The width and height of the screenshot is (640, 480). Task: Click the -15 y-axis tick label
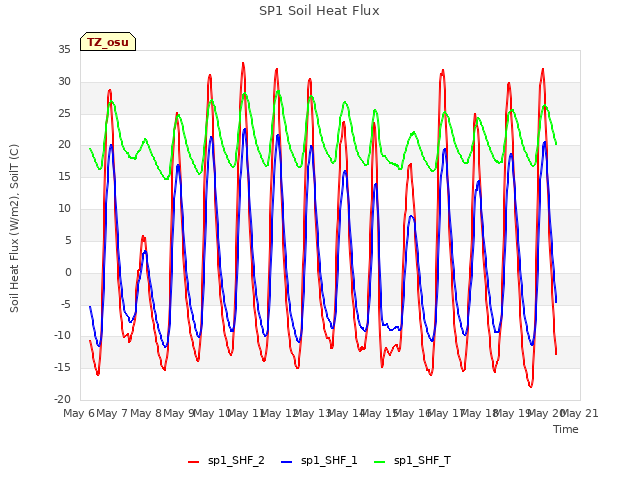tap(62, 367)
